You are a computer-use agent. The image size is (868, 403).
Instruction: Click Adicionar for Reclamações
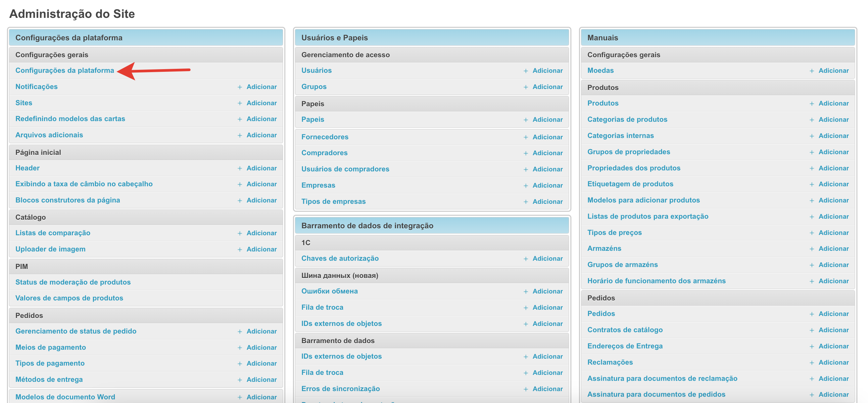point(833,362)
